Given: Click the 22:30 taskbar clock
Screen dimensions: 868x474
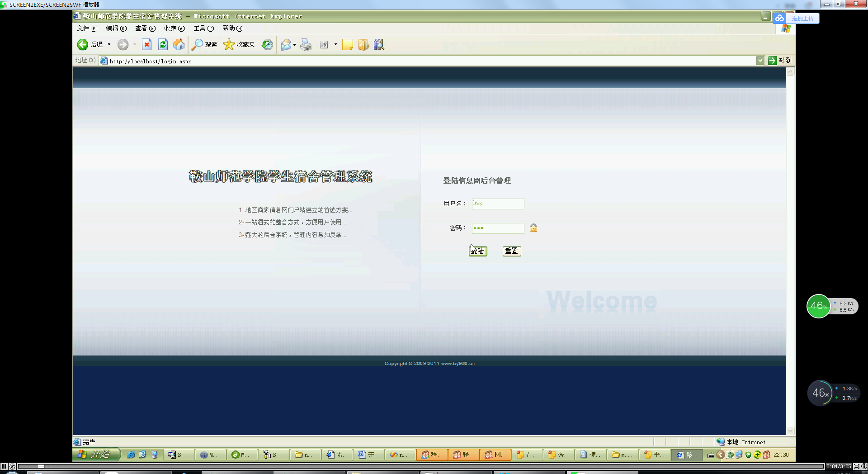Looking at the screenshot, I should click(781, 455).
